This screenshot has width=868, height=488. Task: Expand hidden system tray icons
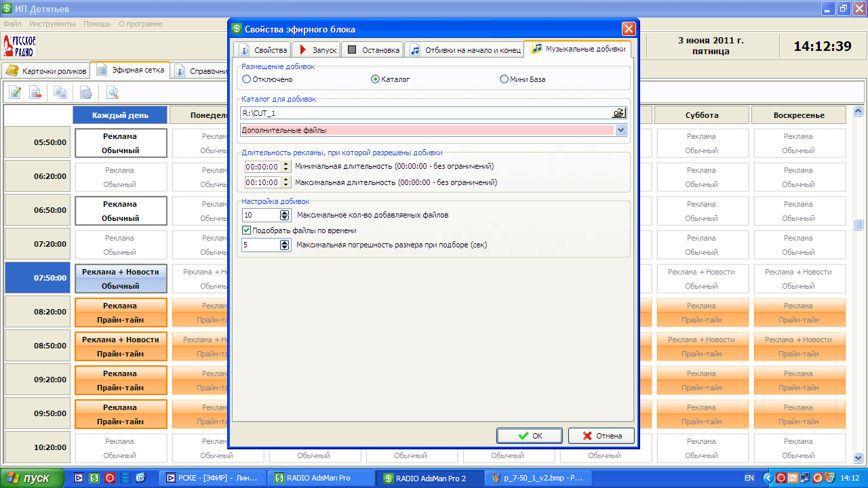click(x=768, y=478)
